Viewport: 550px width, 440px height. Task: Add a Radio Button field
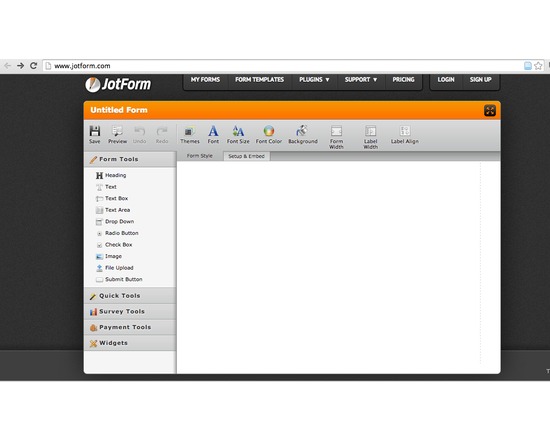pos(117,233)
